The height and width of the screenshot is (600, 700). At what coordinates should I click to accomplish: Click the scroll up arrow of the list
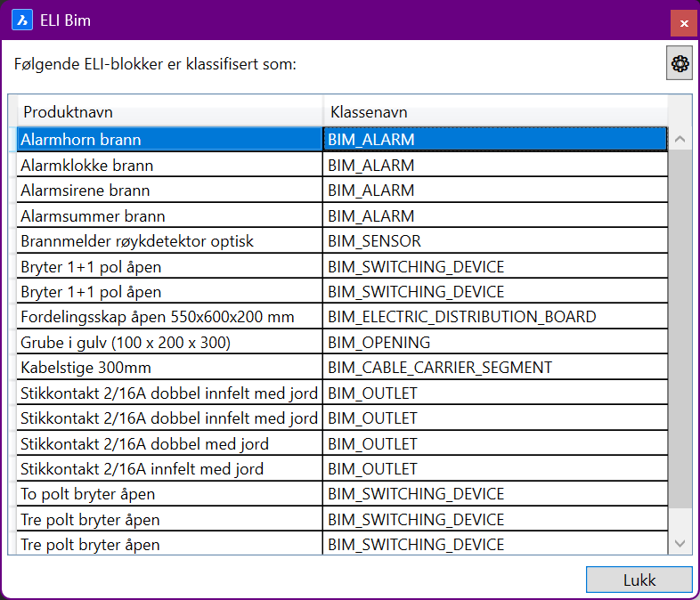click(680, 140)
